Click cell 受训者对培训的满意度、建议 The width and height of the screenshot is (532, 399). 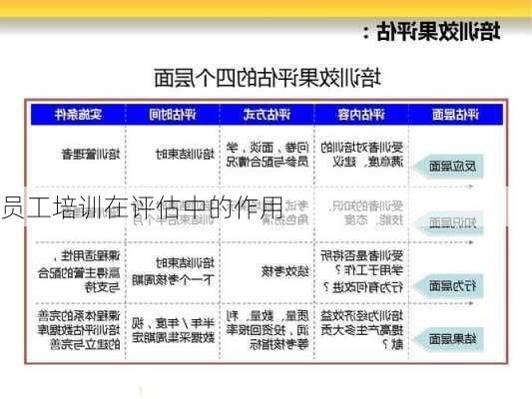tap(362, 155)
